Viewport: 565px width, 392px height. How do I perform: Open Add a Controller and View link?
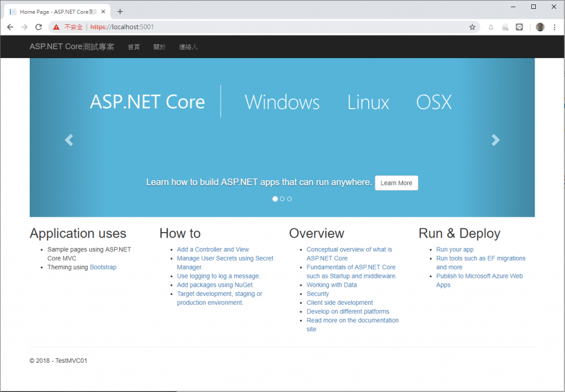pos(213,249)
